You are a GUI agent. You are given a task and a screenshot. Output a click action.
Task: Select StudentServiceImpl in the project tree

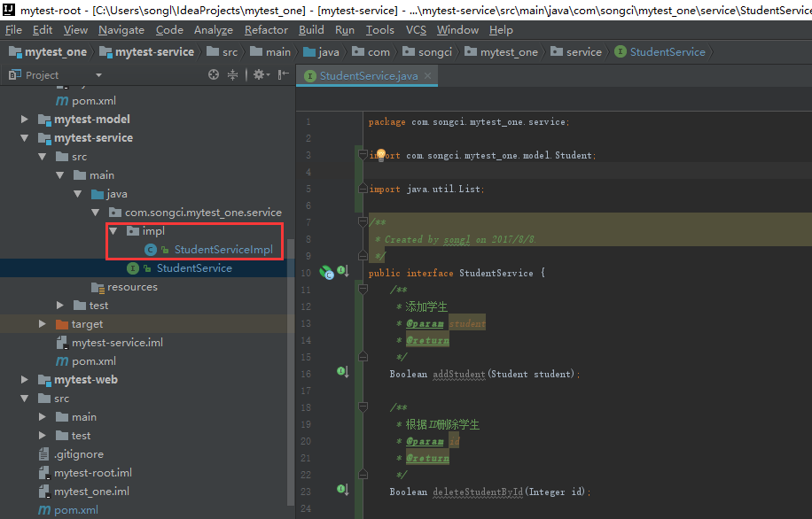[223, 250]
